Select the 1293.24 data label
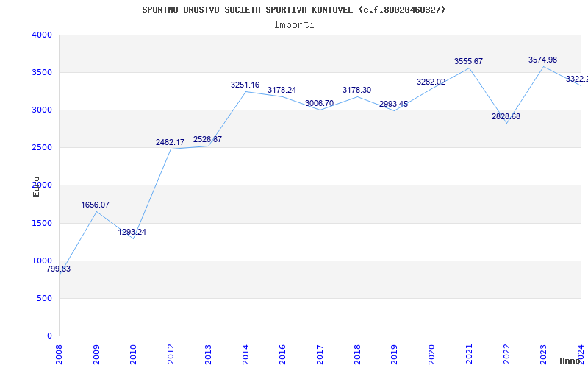 click(132, 232)
